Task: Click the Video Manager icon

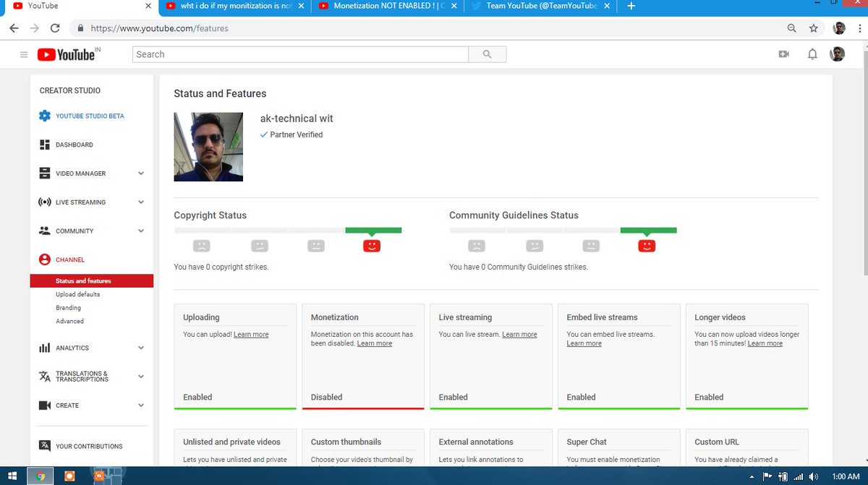Action: [45, 173]
